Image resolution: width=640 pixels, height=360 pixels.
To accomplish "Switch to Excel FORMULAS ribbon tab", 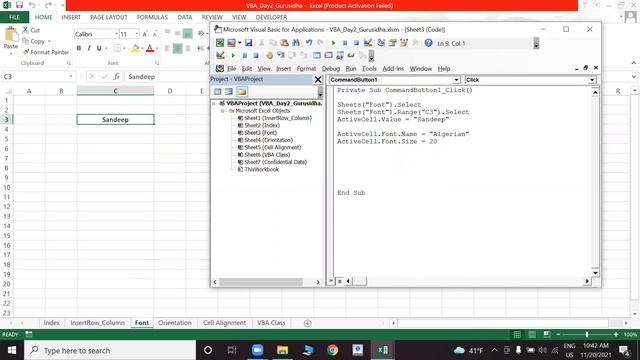I will click(152, 17).
